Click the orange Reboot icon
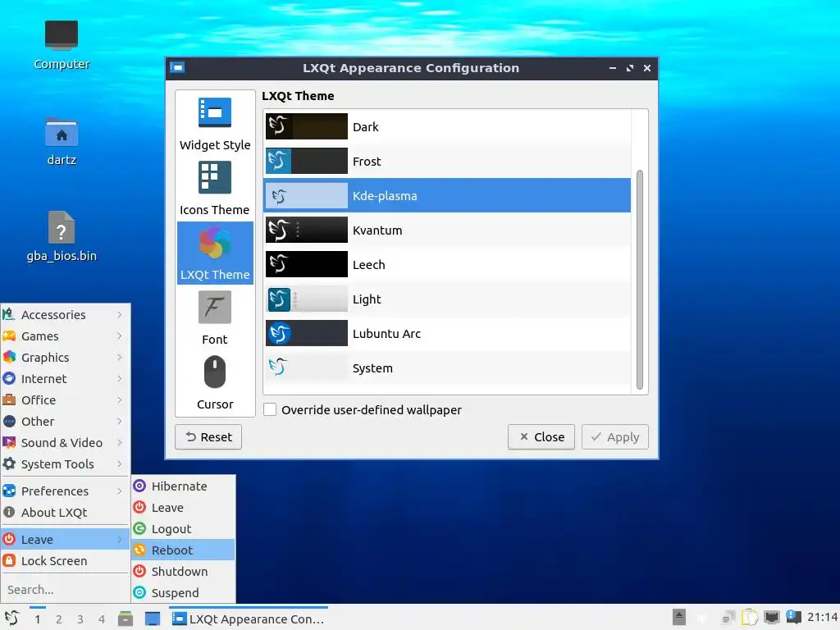This screenshot has height=630, width=840. click(139, 550)
